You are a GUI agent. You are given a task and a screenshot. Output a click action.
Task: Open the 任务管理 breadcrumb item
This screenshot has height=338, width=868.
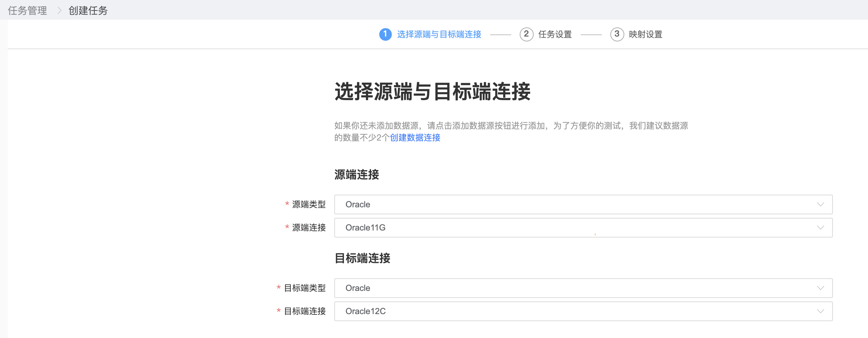point(27,11)
